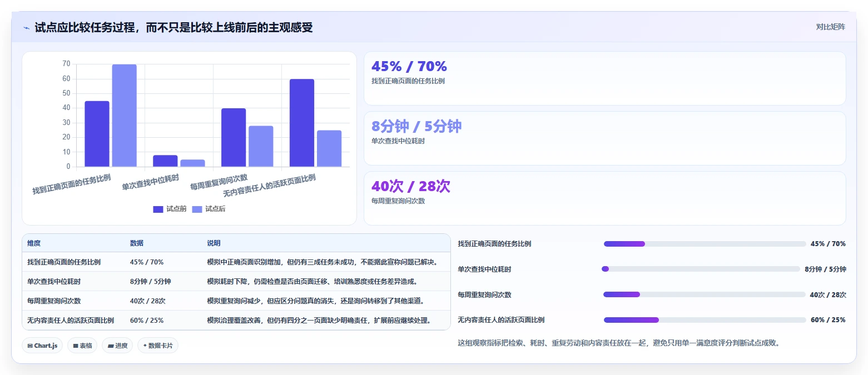Click the card caption 找到正确页面的任务比例
Screen dimensions: 868x375
pos(408,81)
